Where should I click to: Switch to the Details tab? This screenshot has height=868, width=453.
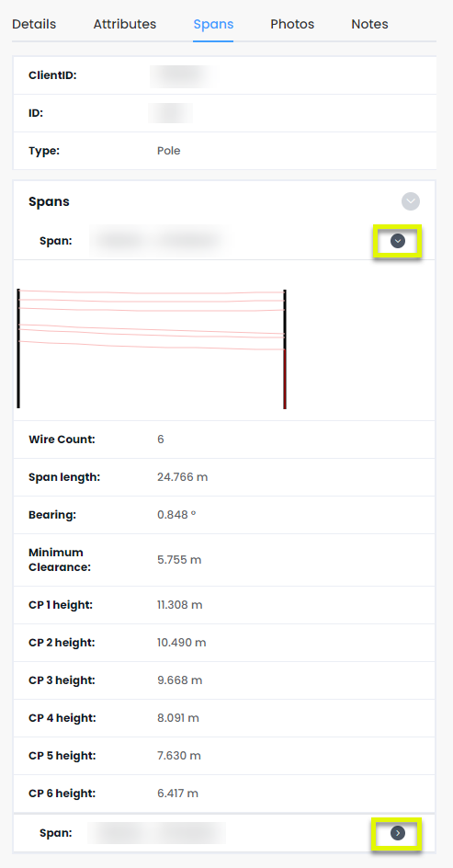point(34,24)
